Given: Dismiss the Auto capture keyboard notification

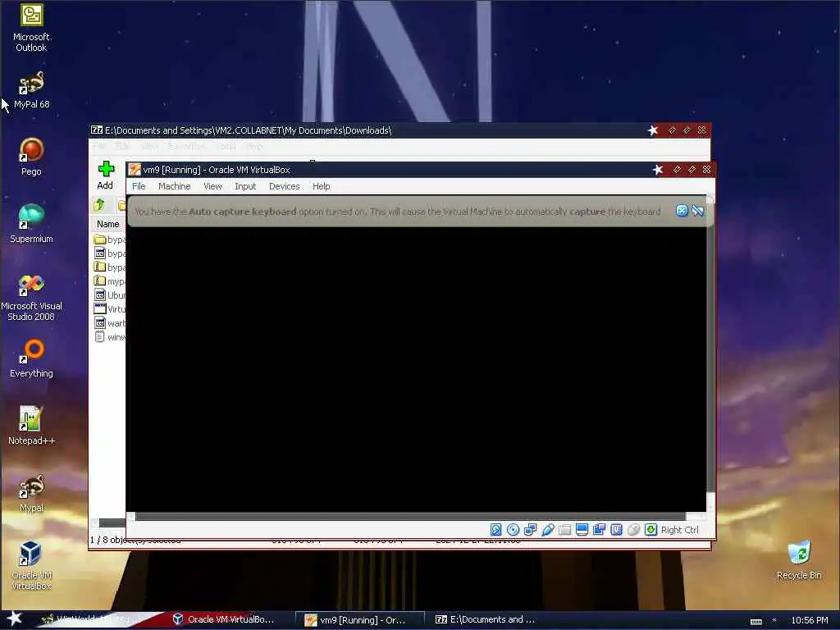Looking at the screenshot, I should [682, 211].
